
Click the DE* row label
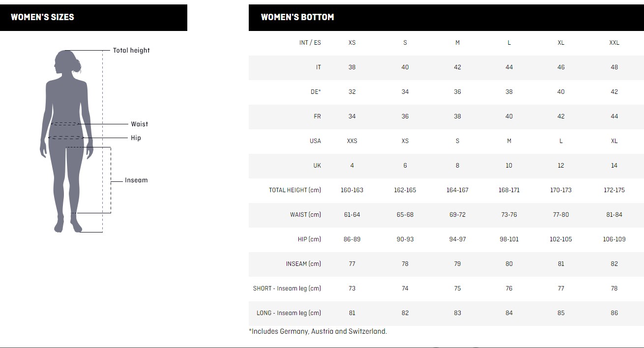[316, 92]
